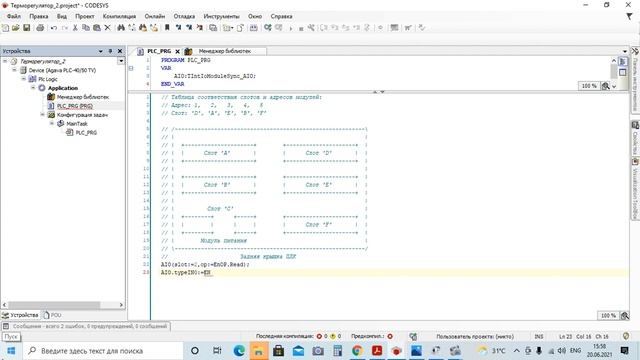Open the Устройства panel options dropdown arrow
Screen dimensions: 640x360
[x=100, y=51]
